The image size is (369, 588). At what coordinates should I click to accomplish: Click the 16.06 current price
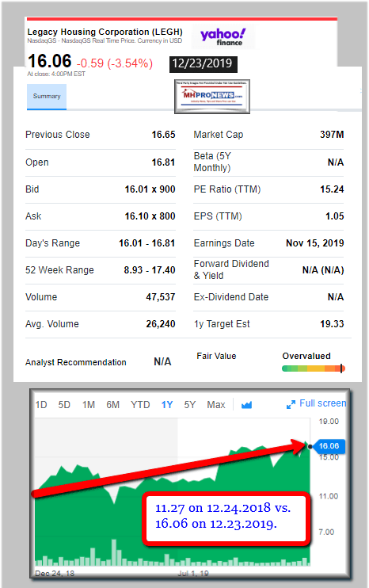point(49,61)
